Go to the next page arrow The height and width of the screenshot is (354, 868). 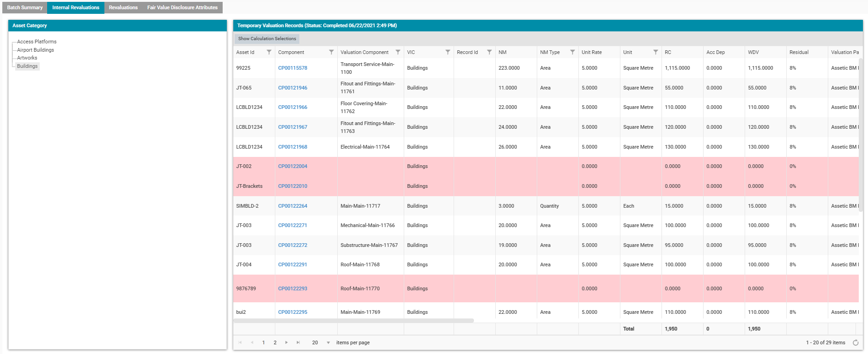pyautogui.click(x=286, y=342)
